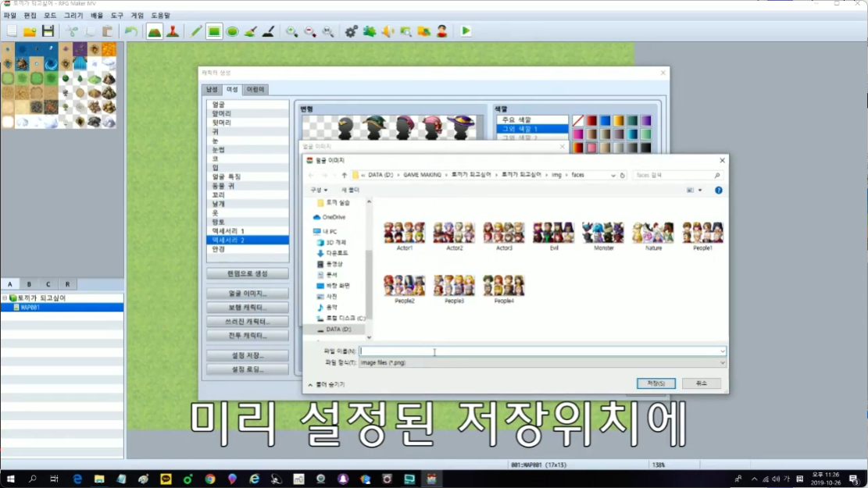Open the Character Generator icon
The width and height of the screenshot is (868, 488).
pyautogui.click(x=441, y=31)
